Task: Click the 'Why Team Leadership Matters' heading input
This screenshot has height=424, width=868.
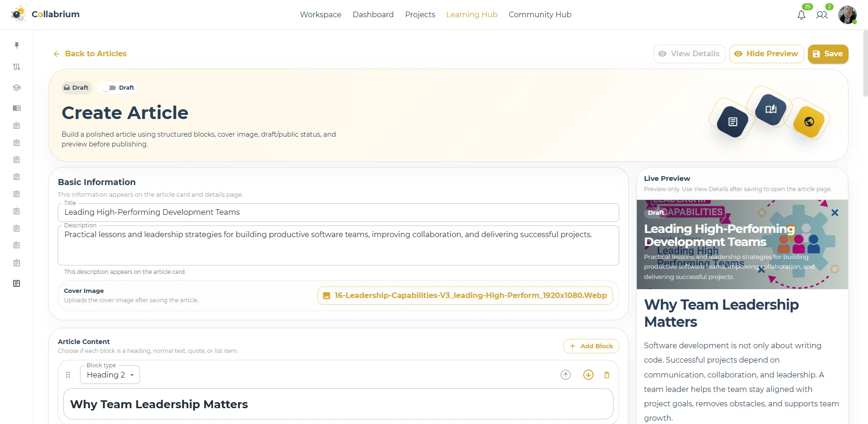Action: (338, 404)
